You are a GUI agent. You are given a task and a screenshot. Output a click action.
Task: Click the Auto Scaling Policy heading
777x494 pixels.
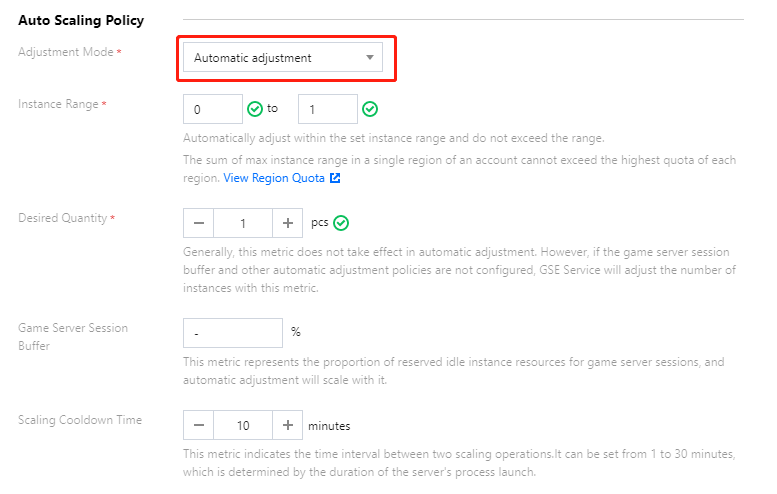click(x=81, y=20)
